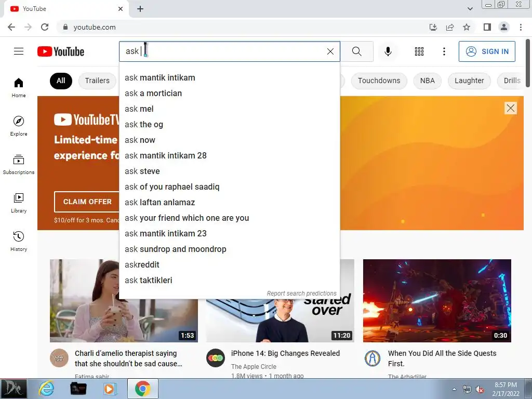Choose 'ask your friend which one are you'
Screen dimensions: 532x399
pos(229,218)
